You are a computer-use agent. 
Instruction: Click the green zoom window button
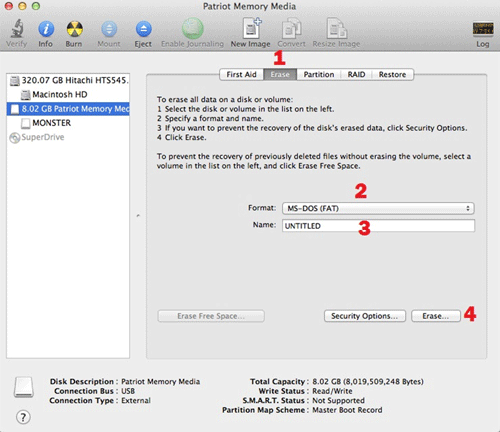tap(36, 6)
